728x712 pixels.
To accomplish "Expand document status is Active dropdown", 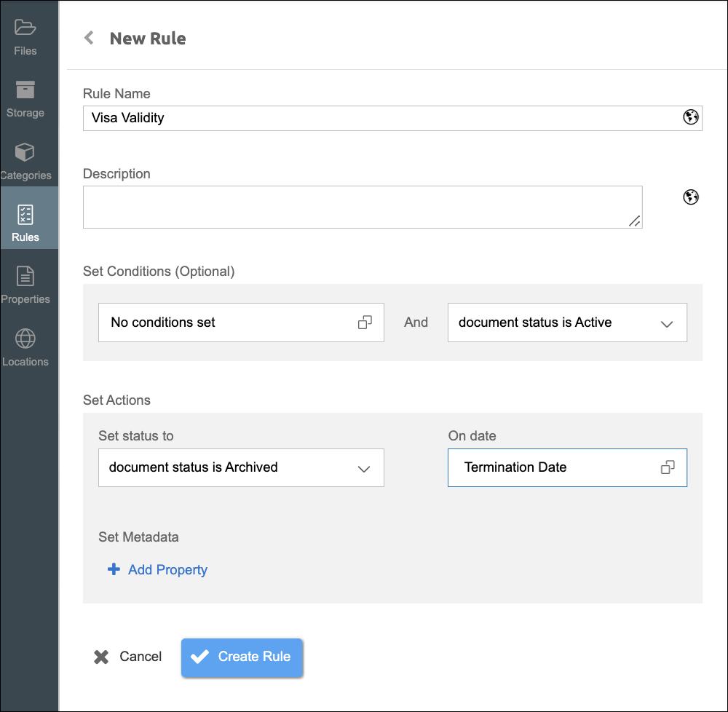I will click(x=666, y=324).
